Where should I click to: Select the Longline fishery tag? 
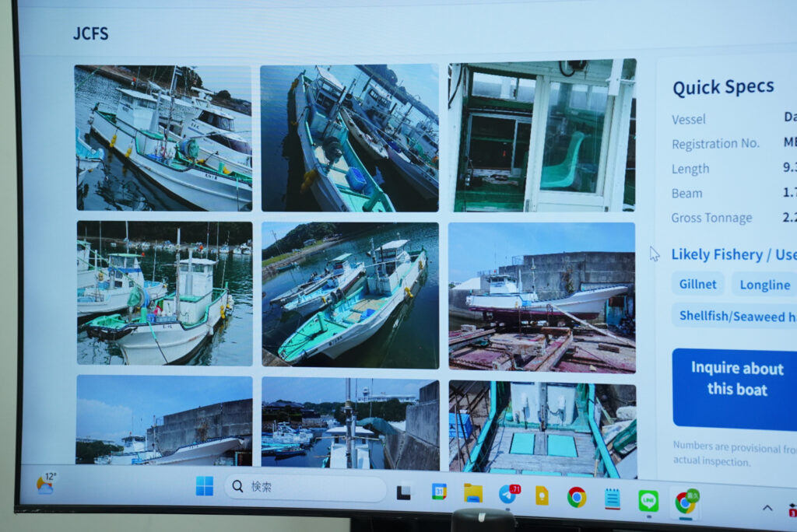(x=764, y=285)
